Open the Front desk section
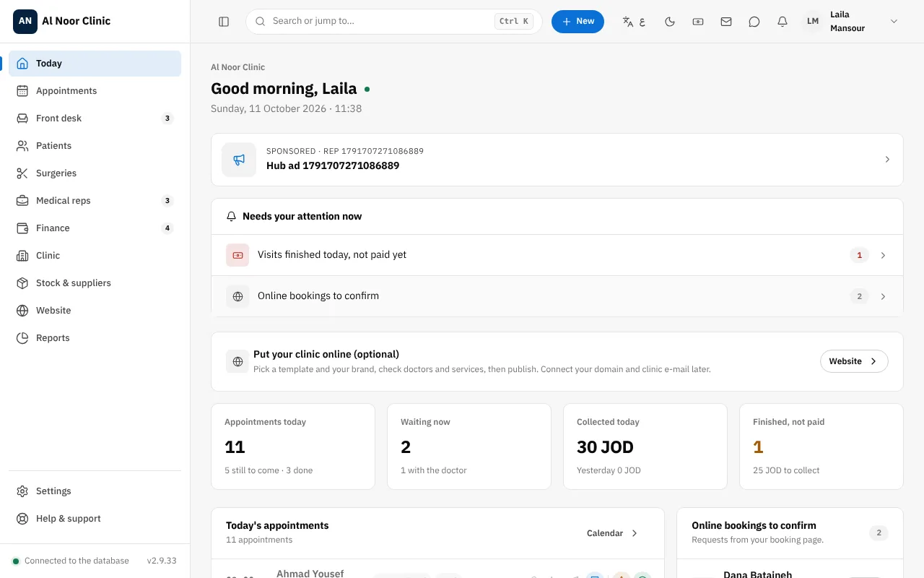Viewport: 924px width, 578px height. click(x=95, y=118)
